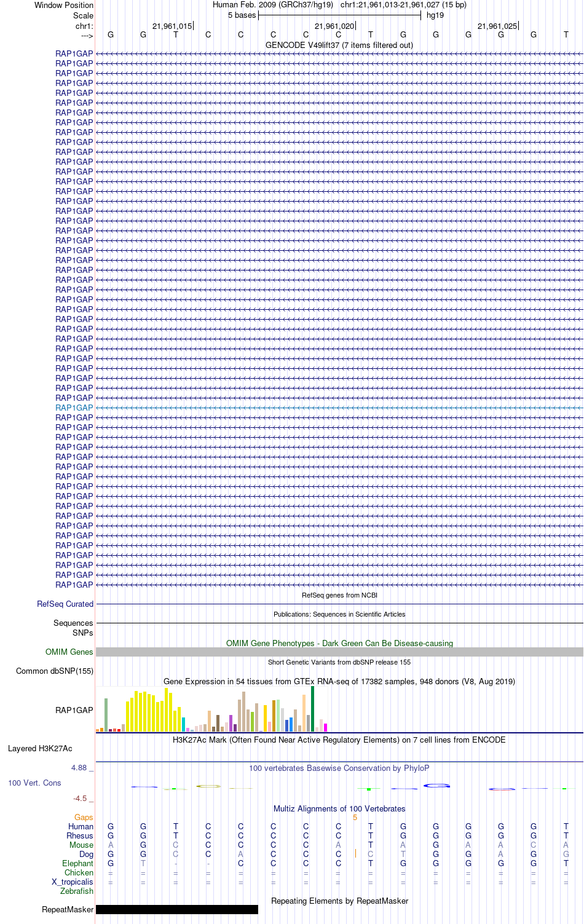Image resolution: width=584 pixels, height=924 pixels.
Task: Click the 21,961,025 position marker
Action: pos(497,26)
